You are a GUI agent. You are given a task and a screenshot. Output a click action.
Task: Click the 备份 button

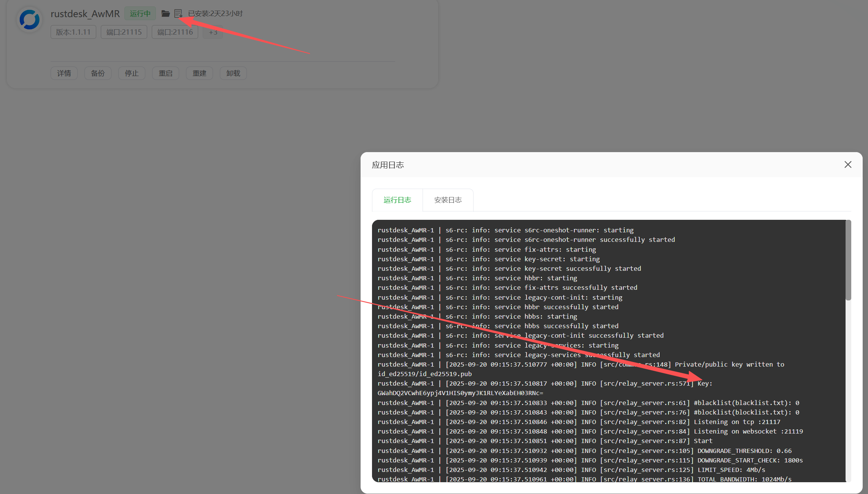pyautogui.click(x=98, y=73)
